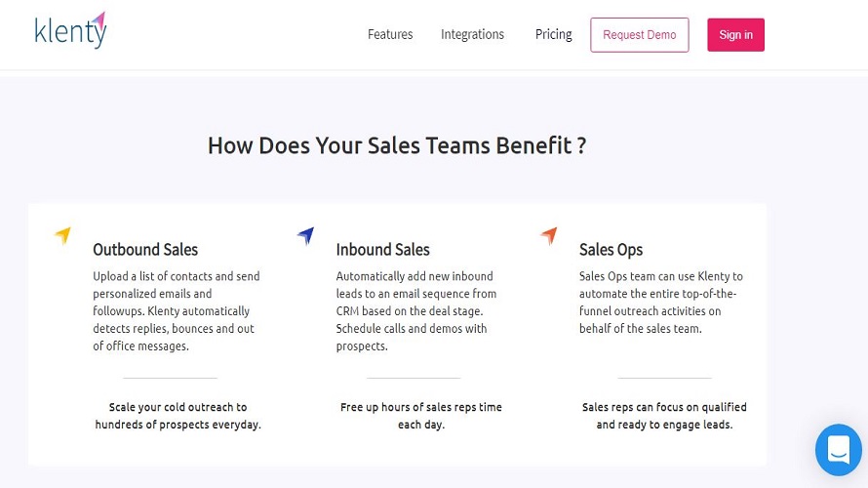The height and width of the screenshot is (488, 868).
Task: Click 'Free up hours of sales reps time' tagline
Action: [421, 416]
